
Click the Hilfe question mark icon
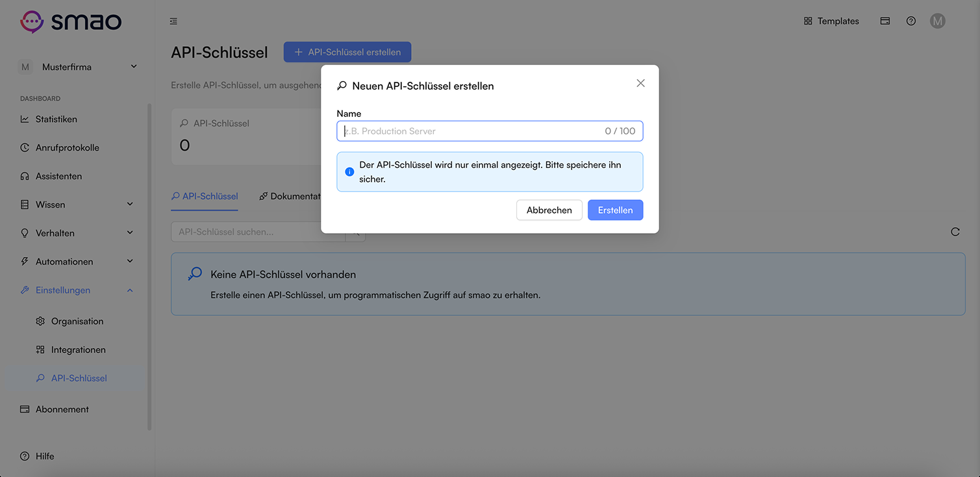click(x=25, y=456)
